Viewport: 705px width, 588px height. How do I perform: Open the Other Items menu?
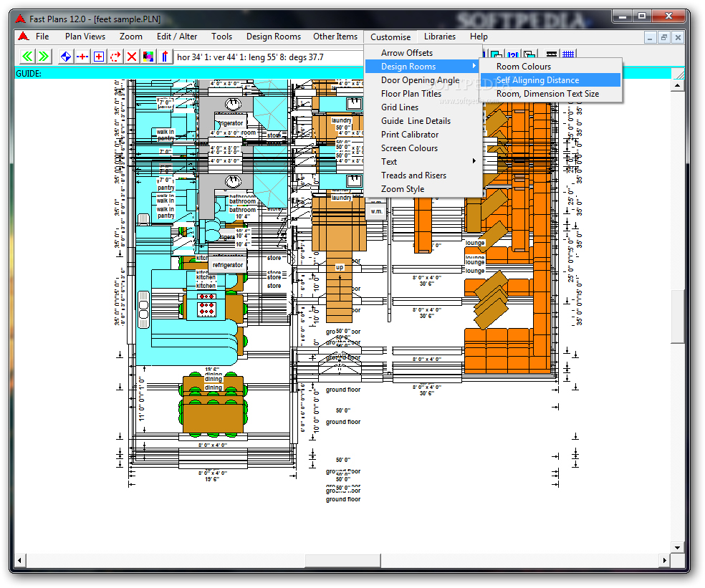(335, 37)
